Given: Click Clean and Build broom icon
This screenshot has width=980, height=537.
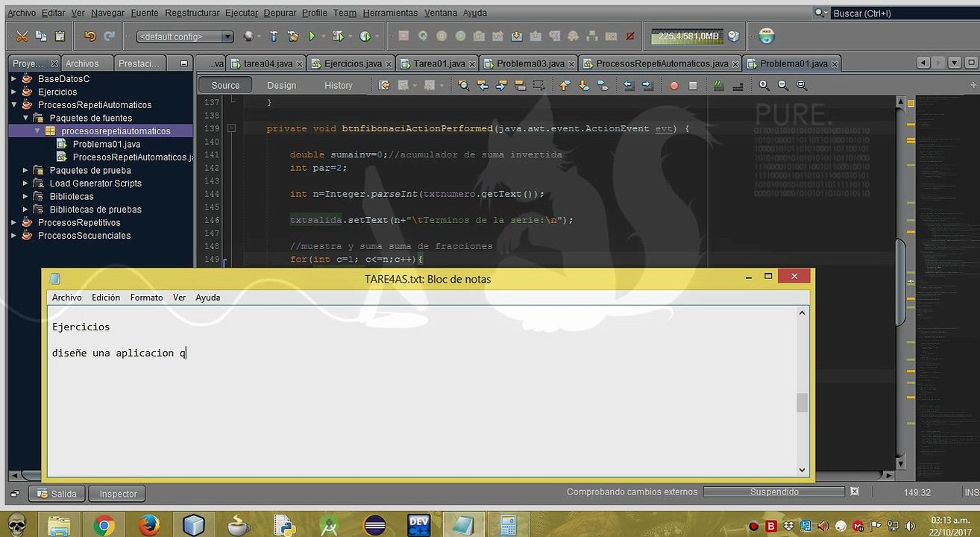Looking at the screenshot, I should [293, 36].
